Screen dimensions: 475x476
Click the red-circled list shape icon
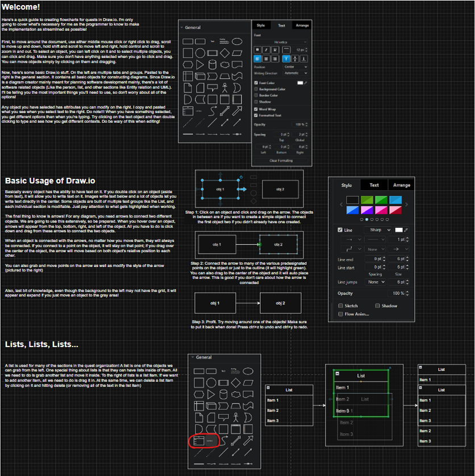(x=199, y=440)
